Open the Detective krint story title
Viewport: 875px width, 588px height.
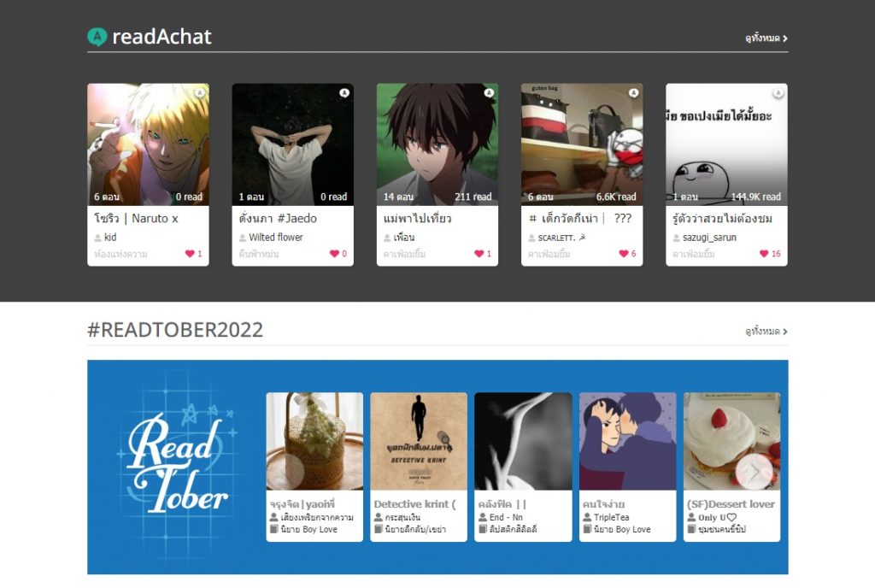[414, 504]
